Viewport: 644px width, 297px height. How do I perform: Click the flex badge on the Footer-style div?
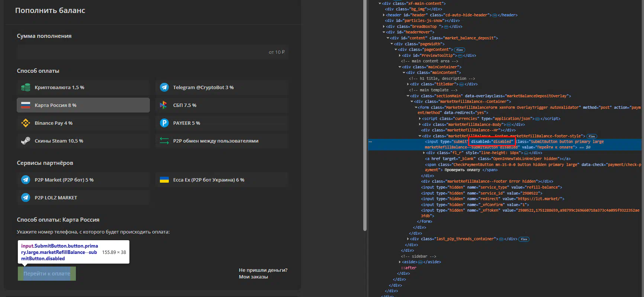pyautogui.click(x=592, y=136)
